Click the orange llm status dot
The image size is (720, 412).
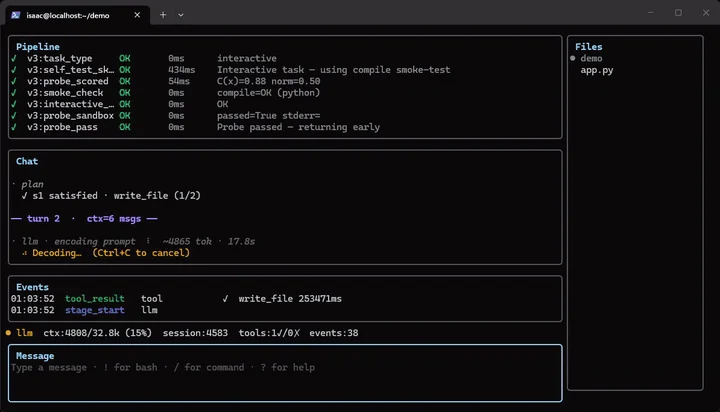pos(8,333)
